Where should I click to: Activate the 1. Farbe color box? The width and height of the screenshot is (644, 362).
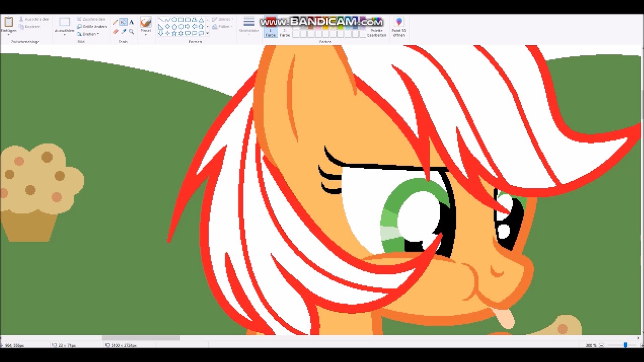point(271,27)
